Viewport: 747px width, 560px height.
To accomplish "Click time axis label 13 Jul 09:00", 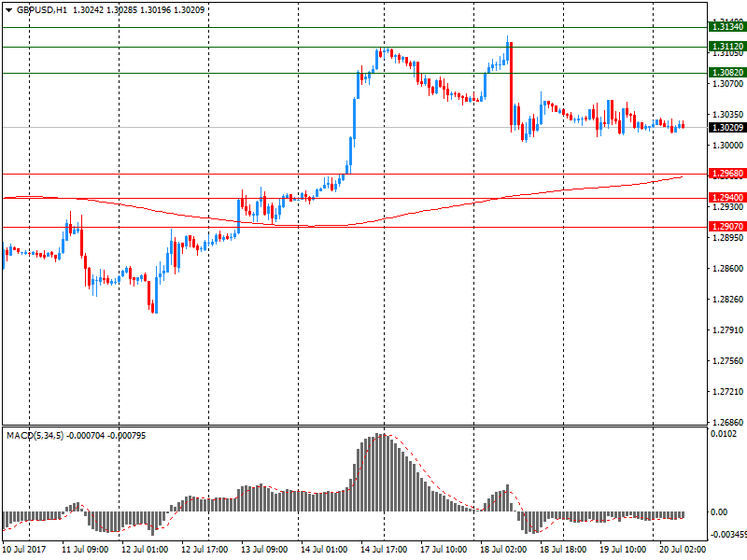I will pyautogui.click(x=264, y=550).
